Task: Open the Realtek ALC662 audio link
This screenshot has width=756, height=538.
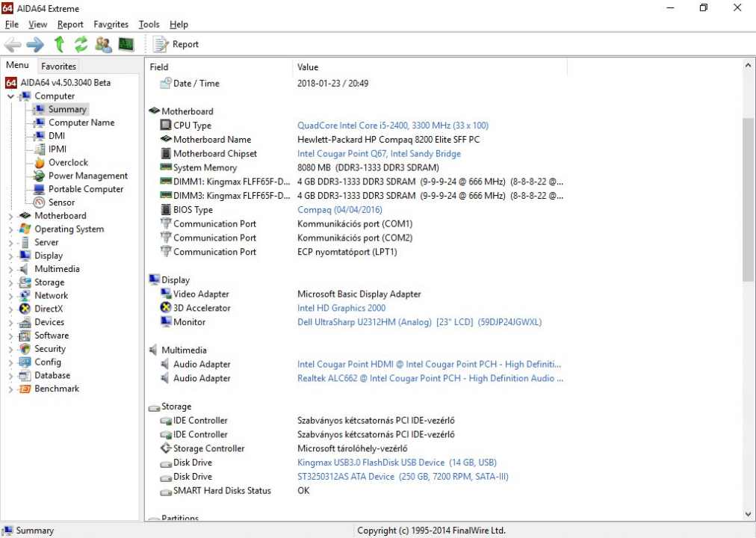Action: (x=430, y=378)
